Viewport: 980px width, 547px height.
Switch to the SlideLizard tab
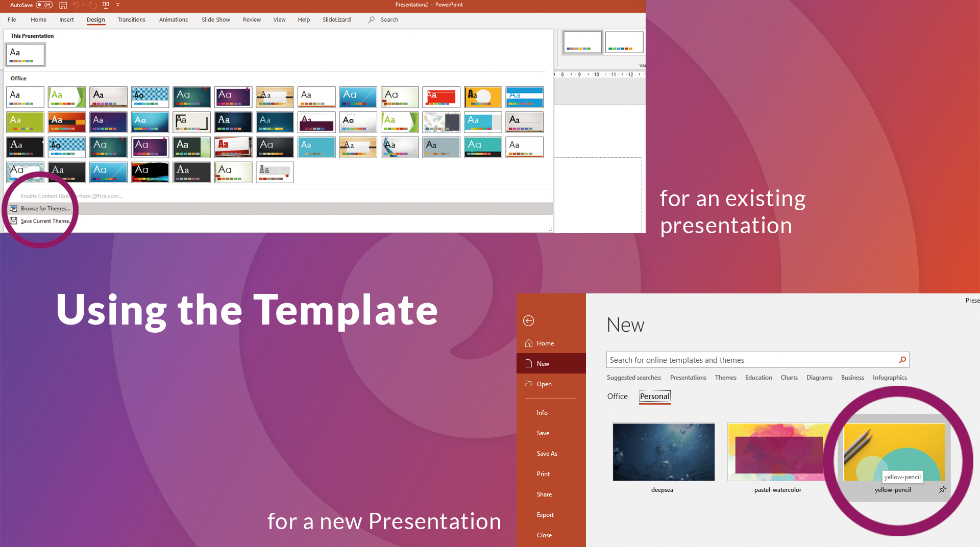point(336,19)
